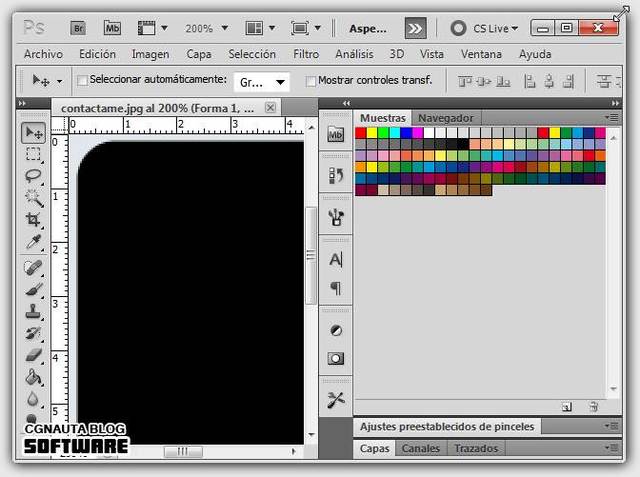Click align vertical centers icon

pos(484,82)
